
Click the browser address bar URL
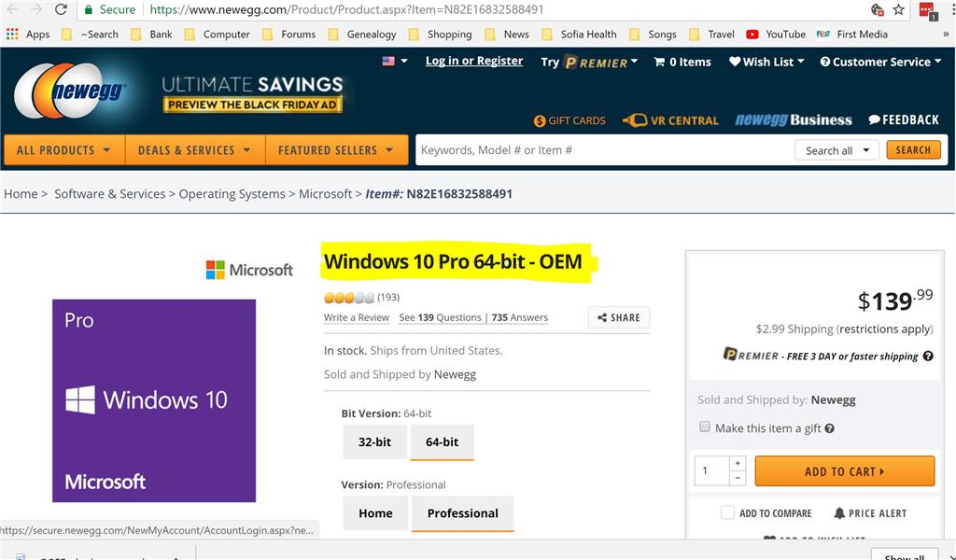(x=346, y=9)
